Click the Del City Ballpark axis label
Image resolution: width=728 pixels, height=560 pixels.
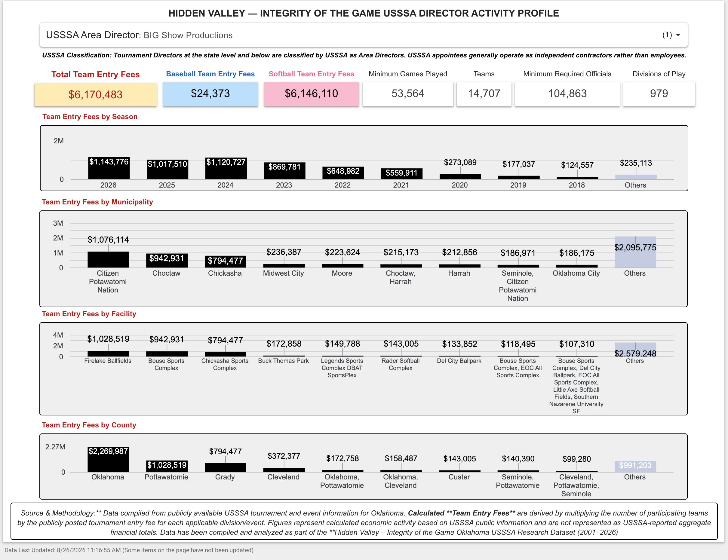(459, 361)
